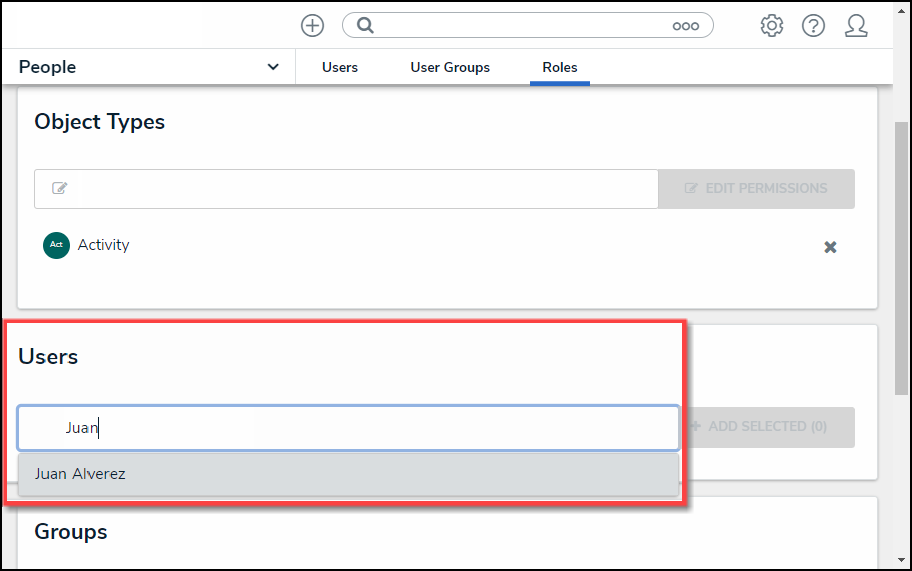Click the Activity object type label
This screenshot has height=571, width=912.
pos(104,245)
